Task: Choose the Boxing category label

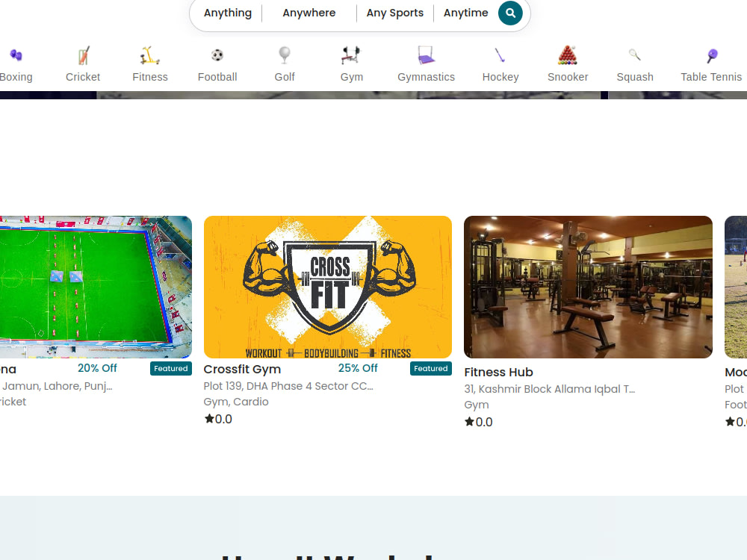Action: click(16, 77)
